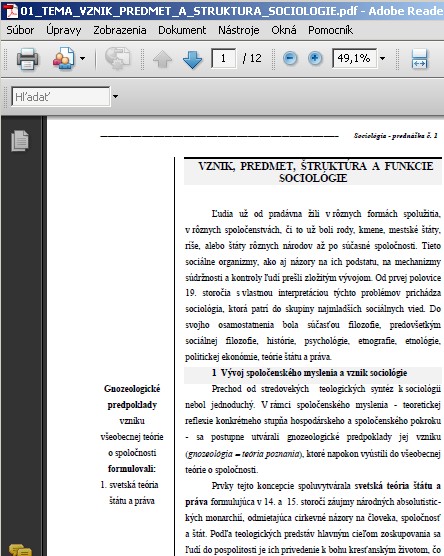Screen dimensions: 444x556
Task: Click italic text 'gnozeológia – teória poznania'
Action: click(x=244, y=454)
